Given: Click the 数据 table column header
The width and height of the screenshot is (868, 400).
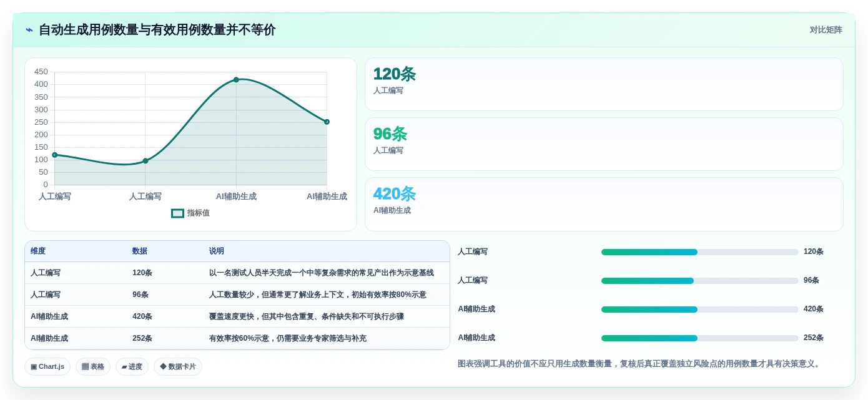Looking at the screenshot, I should 140,251.
